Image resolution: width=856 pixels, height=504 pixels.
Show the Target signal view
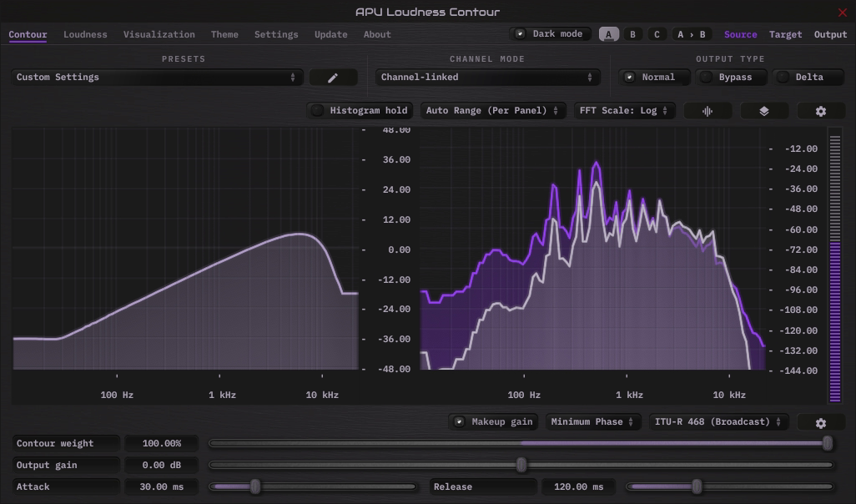tap(786, 34)
